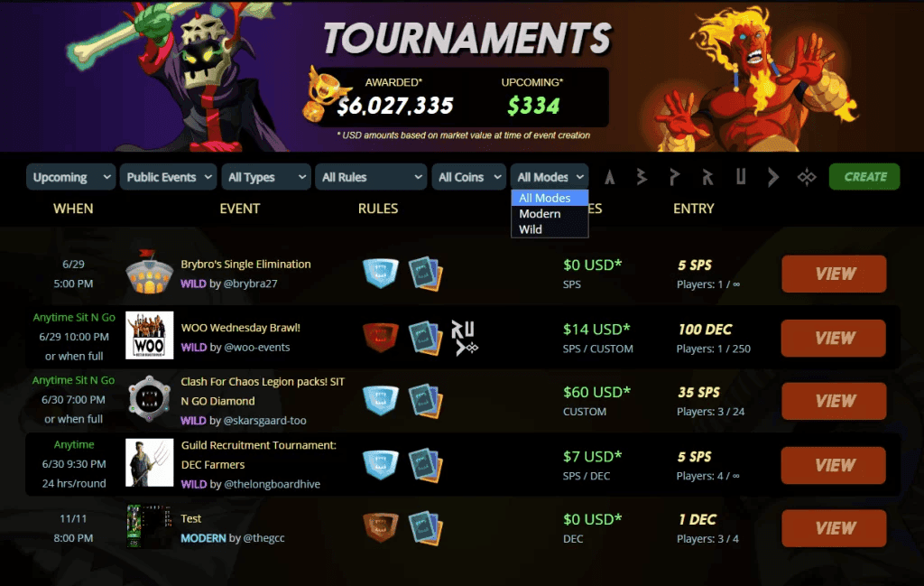Viewport: 924px width, 586px height.
Task: Toggle the B-shaped rune filter icon
Action: click(x=642, y=177)
